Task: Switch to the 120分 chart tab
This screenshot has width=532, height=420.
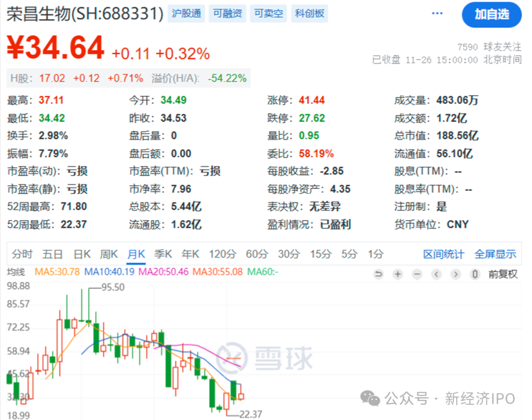Action: tap(222, 254)
